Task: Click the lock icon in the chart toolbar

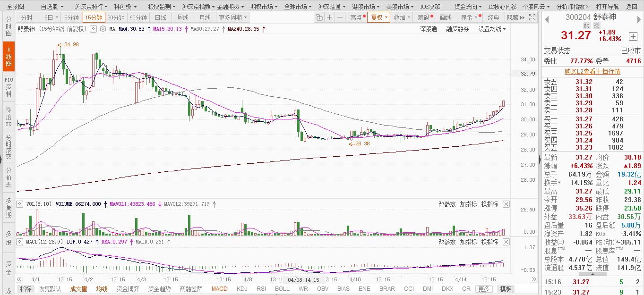Action: tap(319, 17)
